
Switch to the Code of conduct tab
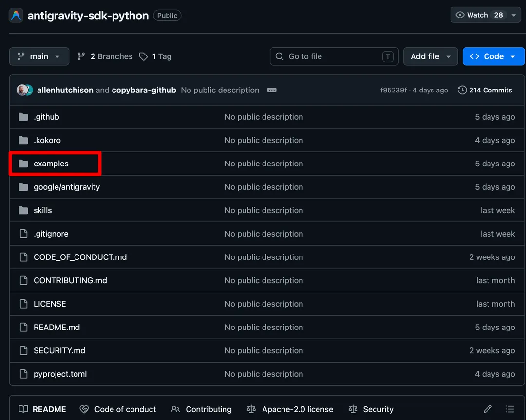point(118,409)
